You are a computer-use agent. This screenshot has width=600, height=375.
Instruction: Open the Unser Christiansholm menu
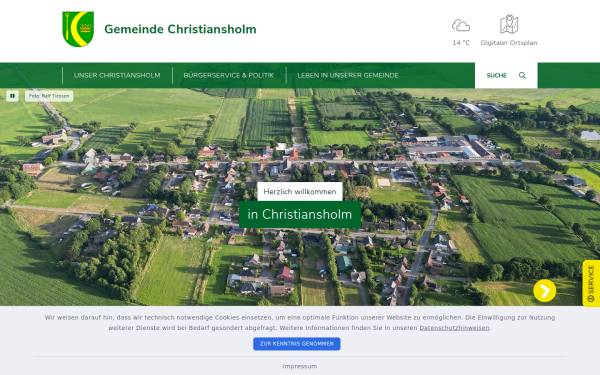click(117, 75)
